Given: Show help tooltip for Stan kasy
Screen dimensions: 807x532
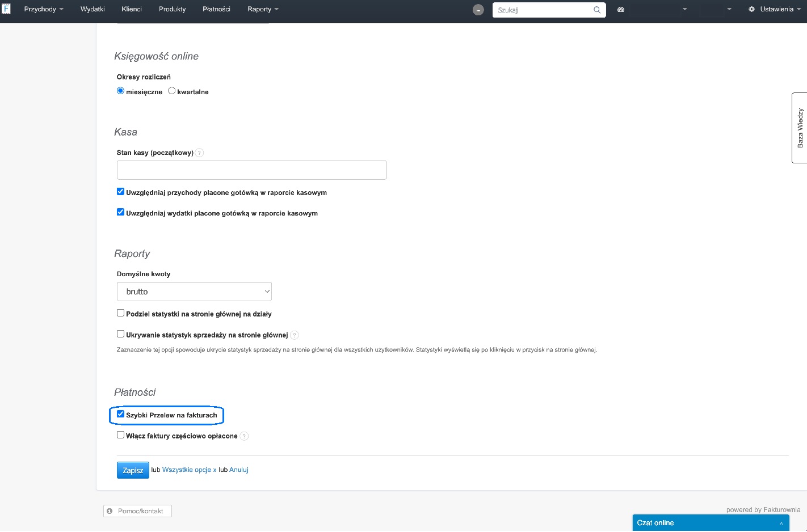Looking at the screenshot, I should coord(199,153).
